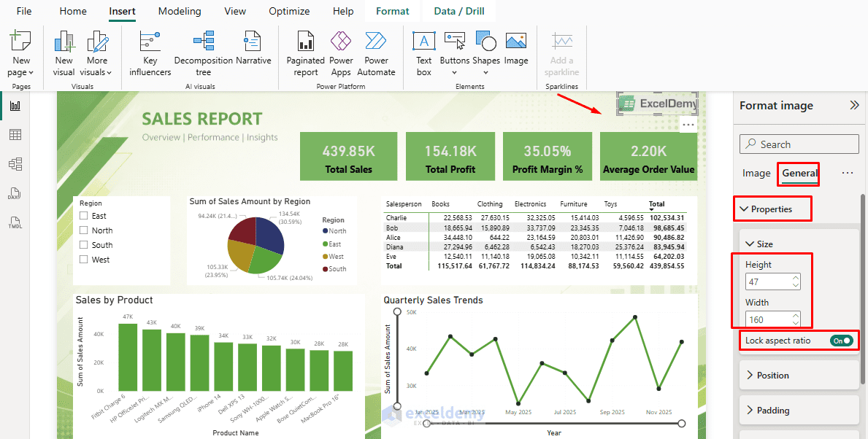Select North in the pie legend

[333, 231]
